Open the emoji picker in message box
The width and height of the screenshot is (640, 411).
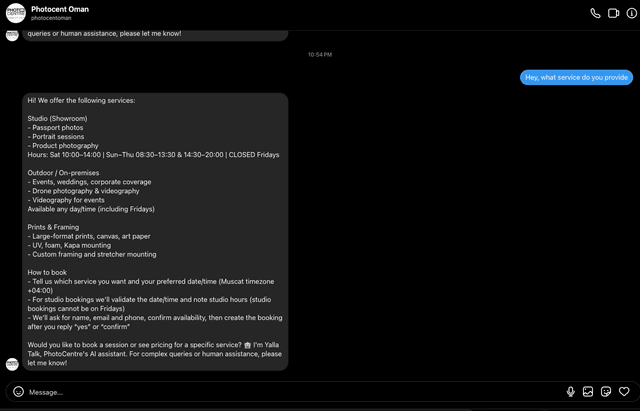coord(18,392)
